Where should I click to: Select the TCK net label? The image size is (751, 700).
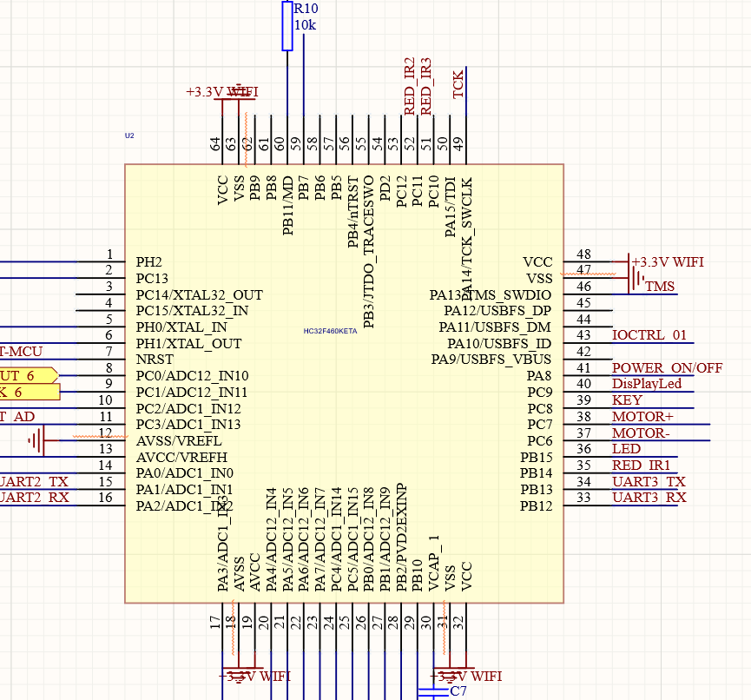[x=458, y=84]
